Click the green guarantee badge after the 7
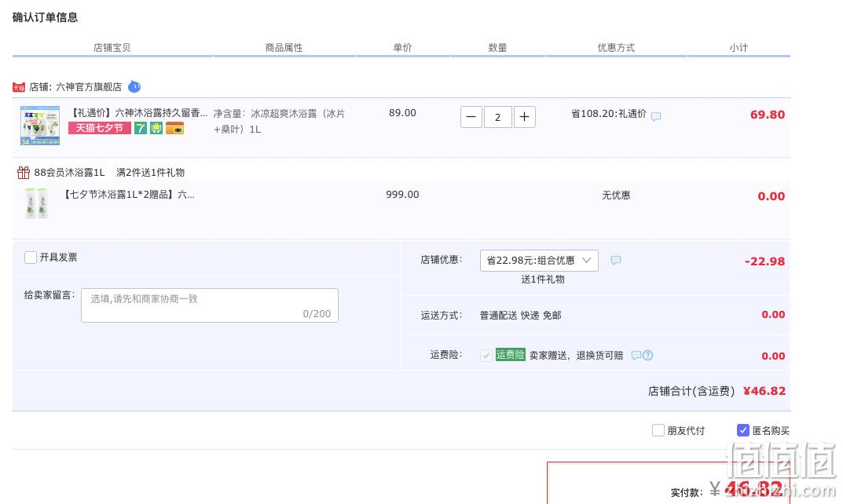The width and height of the screenshot is (843, 504). 156,128
